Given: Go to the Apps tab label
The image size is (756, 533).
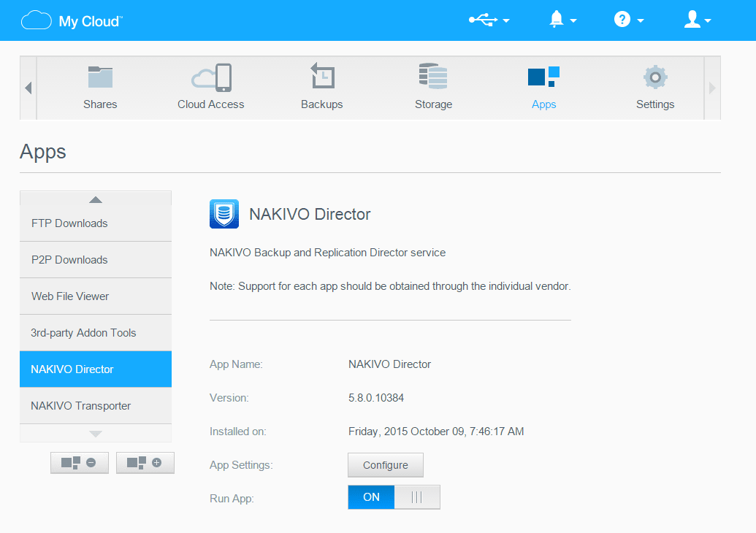Looking at the screenshot, I should [x=544, y=104].
